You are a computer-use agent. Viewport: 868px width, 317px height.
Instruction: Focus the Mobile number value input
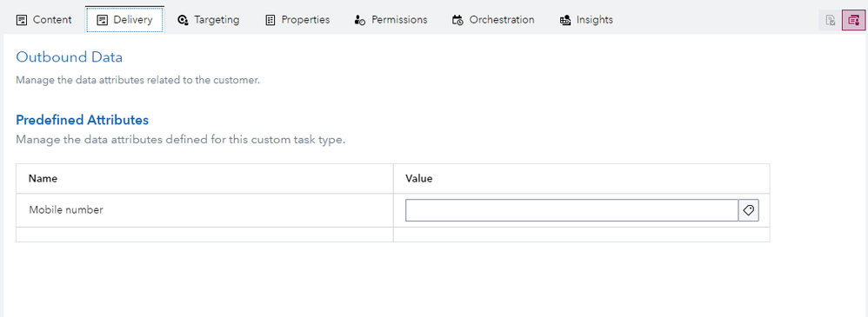pos(571,210)
